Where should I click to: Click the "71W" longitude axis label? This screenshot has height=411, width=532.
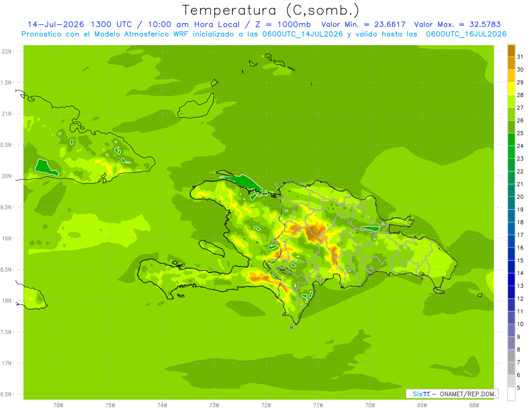(318, 405)
